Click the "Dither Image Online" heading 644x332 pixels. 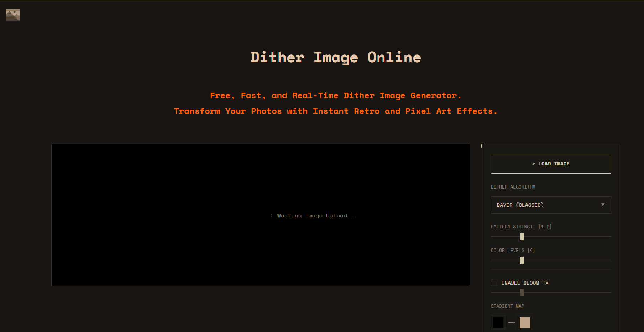pyautogui.click(x=335, y=57)
